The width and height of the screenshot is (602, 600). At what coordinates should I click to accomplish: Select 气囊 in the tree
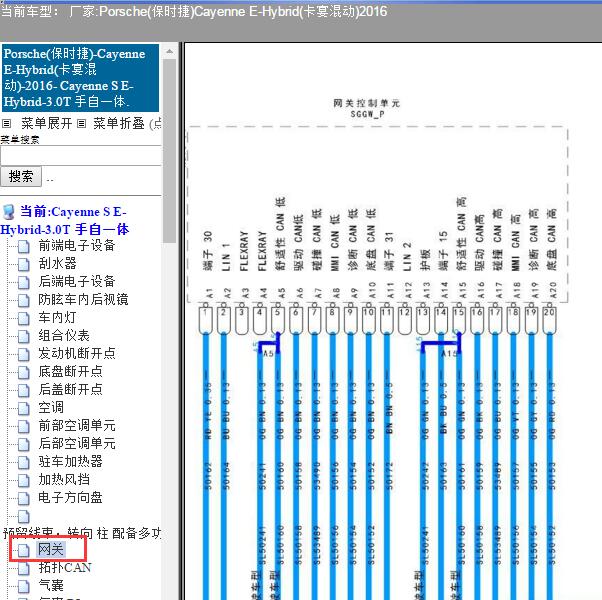51,585
